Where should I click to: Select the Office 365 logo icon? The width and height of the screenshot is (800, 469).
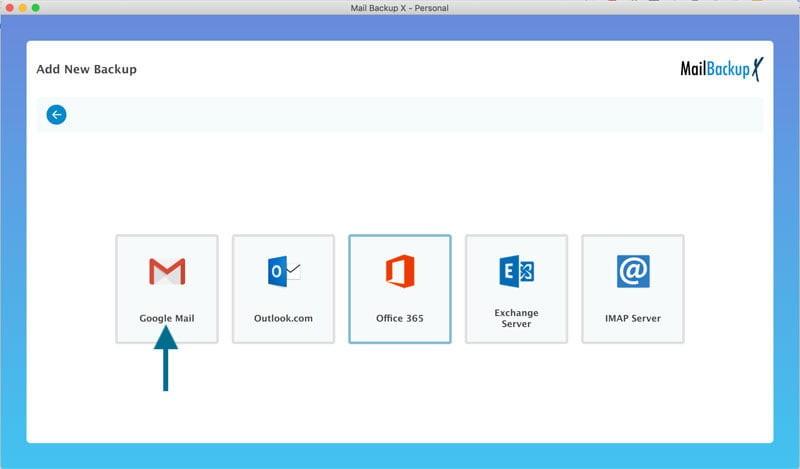400,271
